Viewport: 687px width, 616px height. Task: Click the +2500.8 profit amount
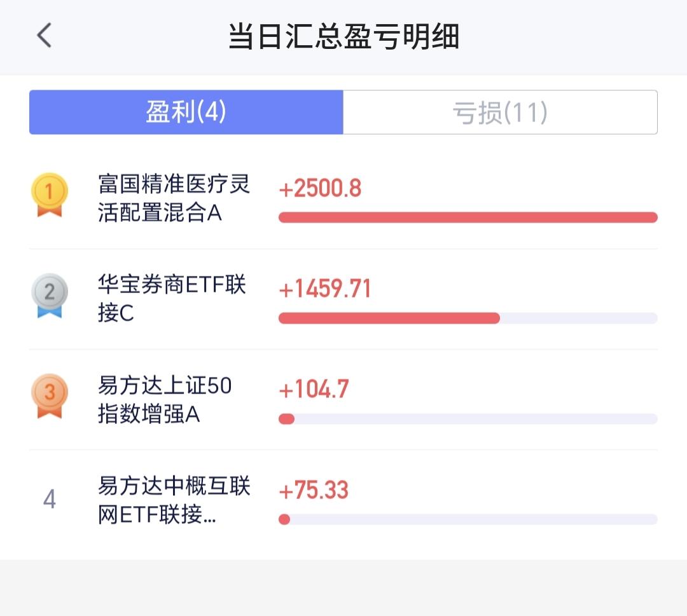(x=320, y=188)
